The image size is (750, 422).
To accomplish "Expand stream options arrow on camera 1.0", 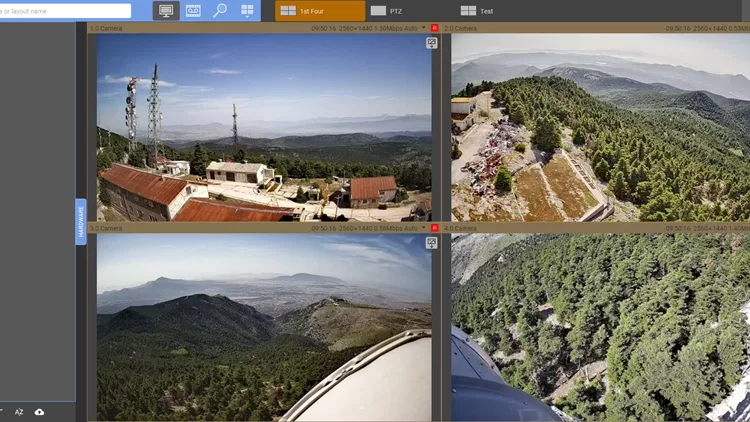I will pos(423,28).
